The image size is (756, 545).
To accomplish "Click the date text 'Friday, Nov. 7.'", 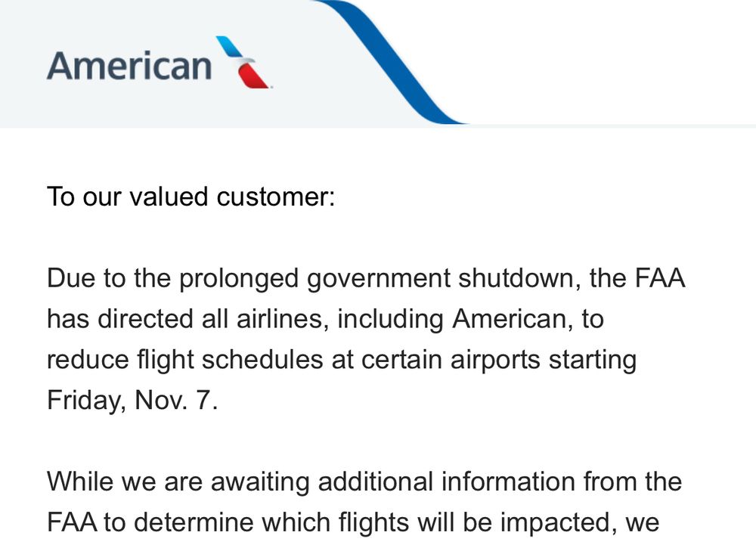I will pyautogui.click(x=132, y=400).
